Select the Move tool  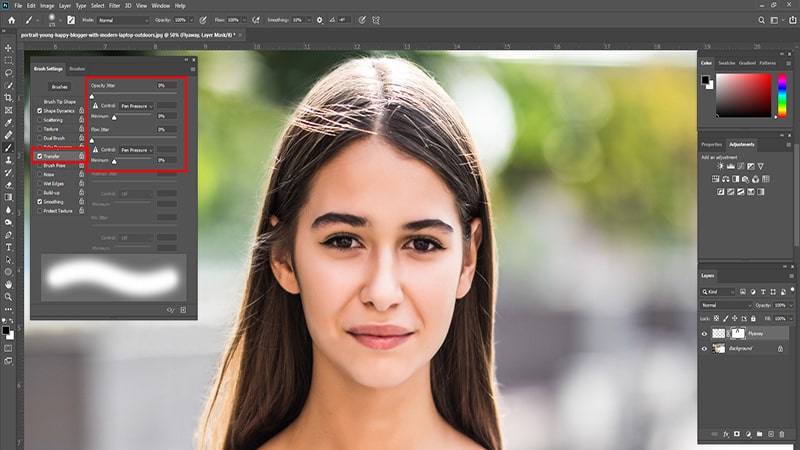tap(8, 48)
